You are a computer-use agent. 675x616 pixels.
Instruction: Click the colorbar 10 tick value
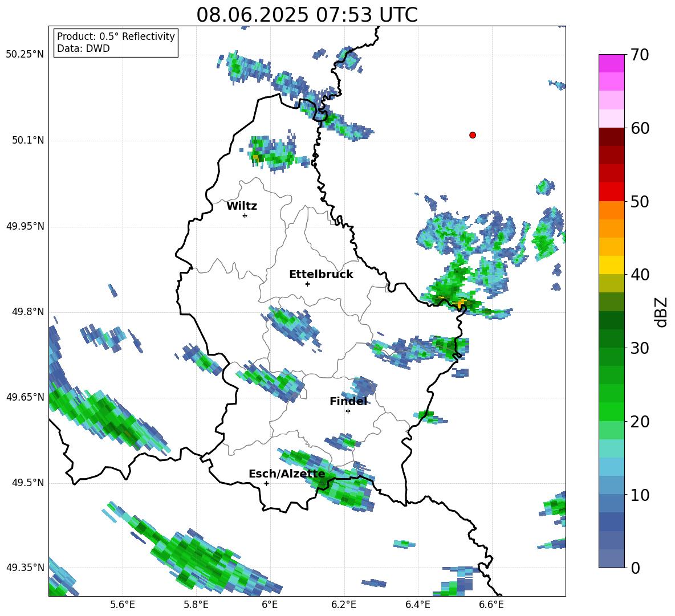coord(640,495)
